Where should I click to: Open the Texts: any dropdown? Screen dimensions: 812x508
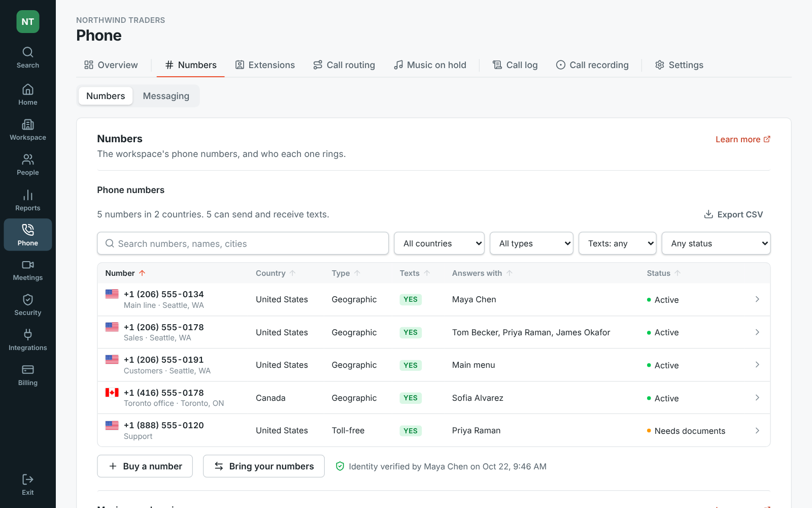(617, 243)
